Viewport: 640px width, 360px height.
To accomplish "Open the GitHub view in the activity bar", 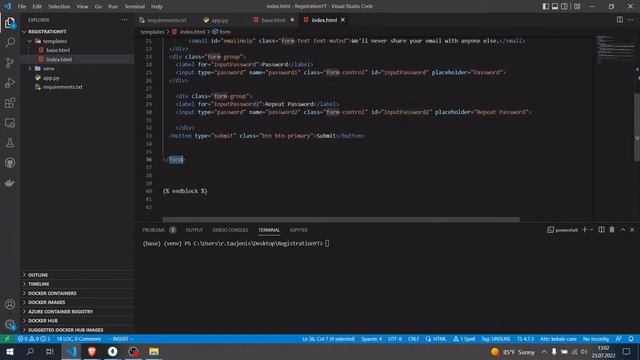I will [x=10, y=162].
